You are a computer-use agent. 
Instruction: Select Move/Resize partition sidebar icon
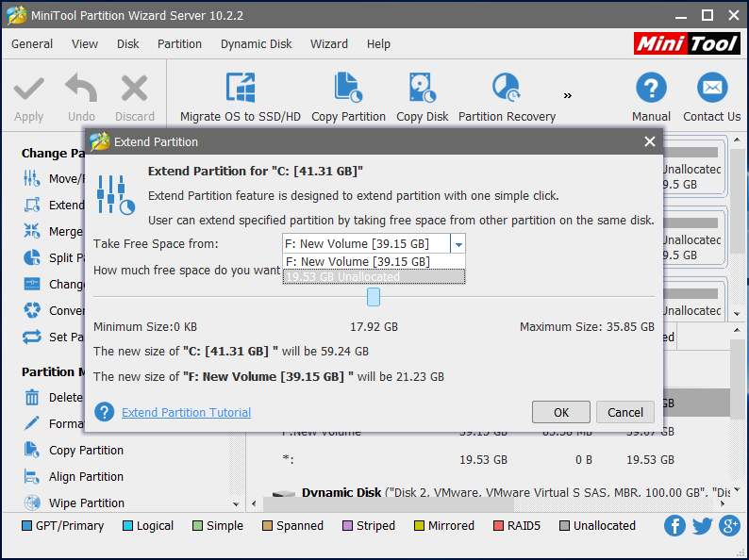tap(32, 178)
